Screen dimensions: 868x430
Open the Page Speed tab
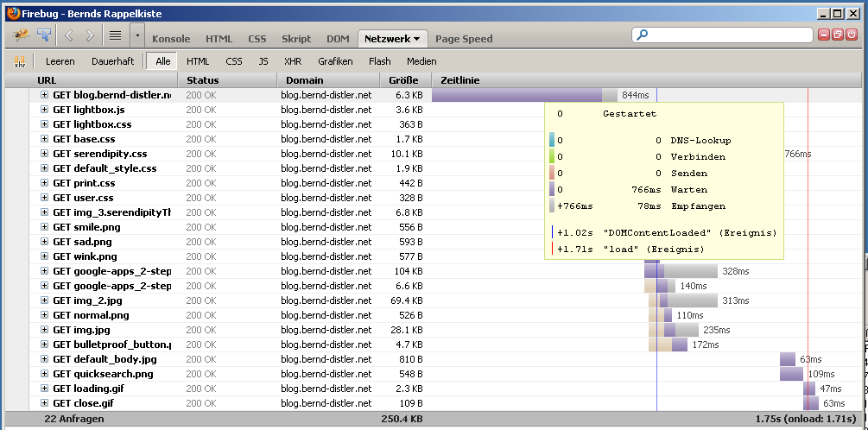tap(464, 39)
